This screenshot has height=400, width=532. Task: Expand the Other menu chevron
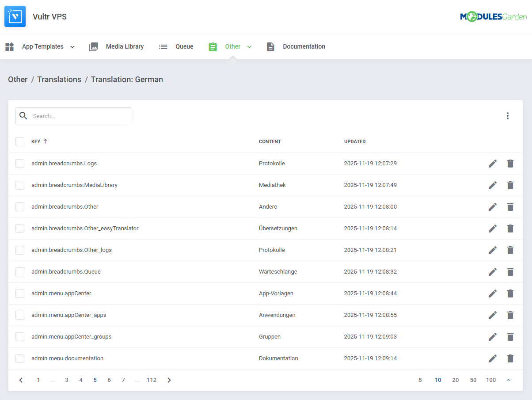pyautogui.click(x=250, y=46)
